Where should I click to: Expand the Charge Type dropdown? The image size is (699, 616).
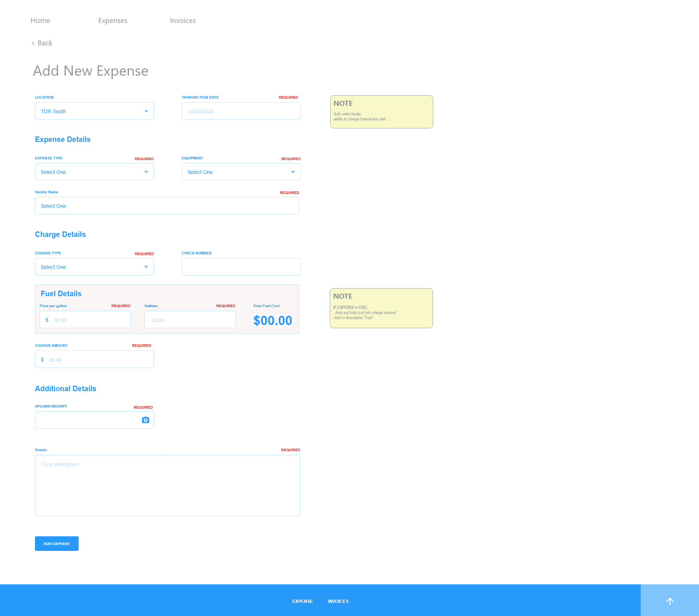click(x=94, y=267)
